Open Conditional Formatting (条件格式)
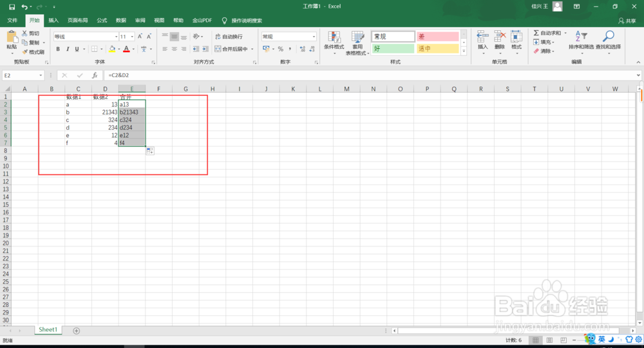The height and width of the screenshot is (348, 644). [334, 41]
